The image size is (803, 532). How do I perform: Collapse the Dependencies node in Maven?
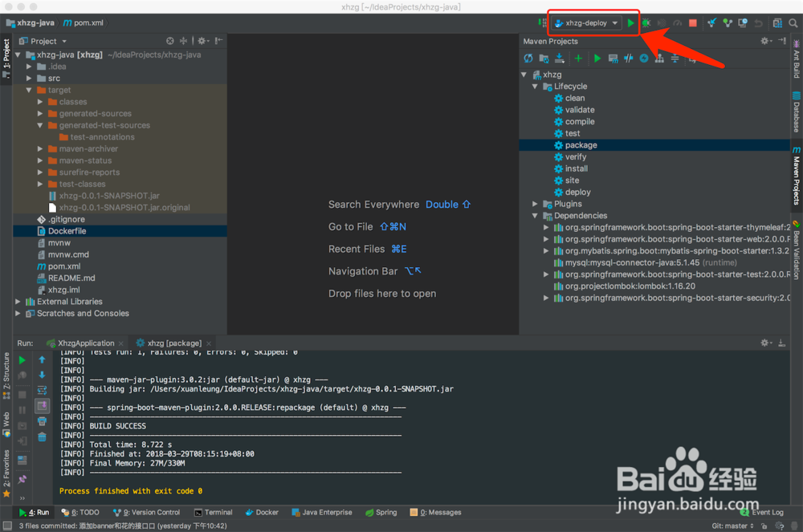[x=535, y=216]
